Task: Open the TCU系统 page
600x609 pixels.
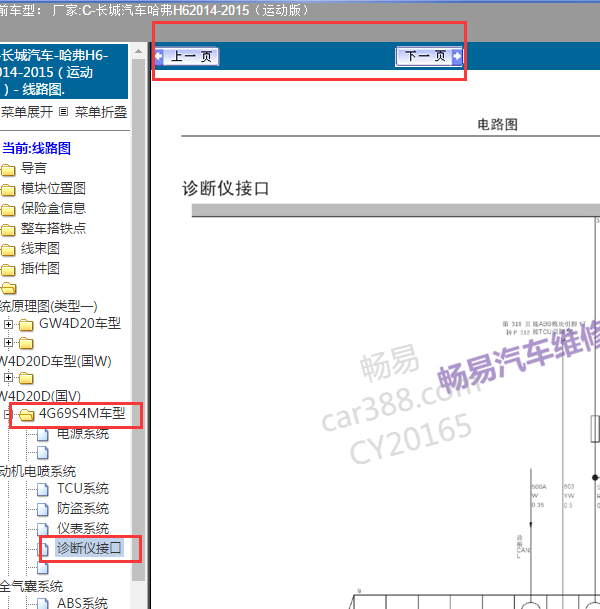Action: tap(83, 488)
